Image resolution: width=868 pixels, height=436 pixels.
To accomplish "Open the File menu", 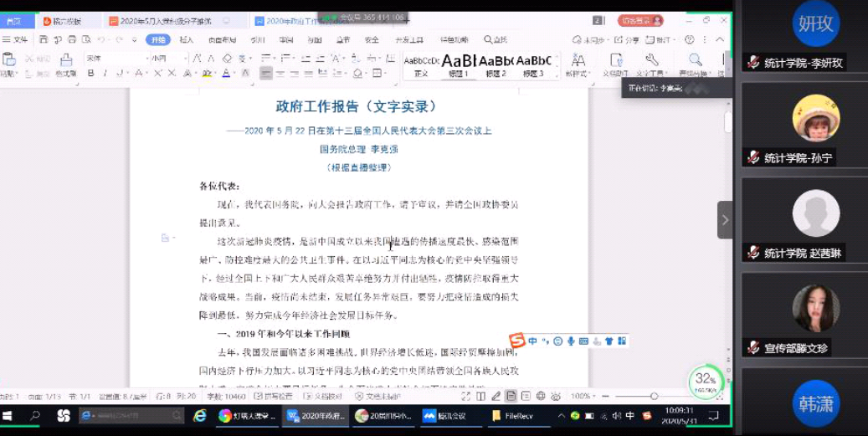I will pos(15,39).
